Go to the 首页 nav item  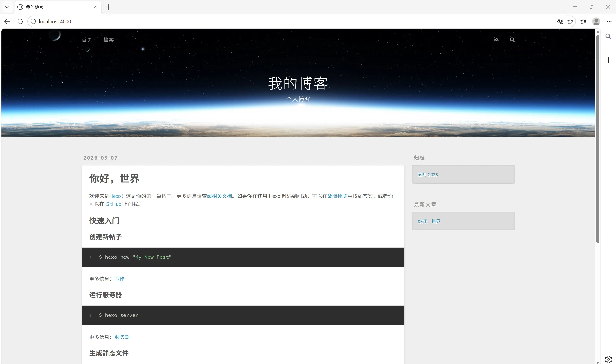point(87,40)
